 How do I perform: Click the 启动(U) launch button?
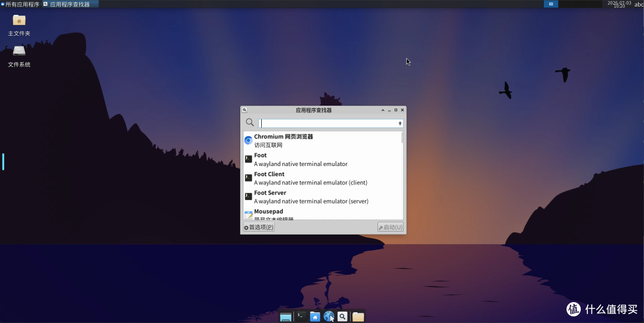point(391,227)
